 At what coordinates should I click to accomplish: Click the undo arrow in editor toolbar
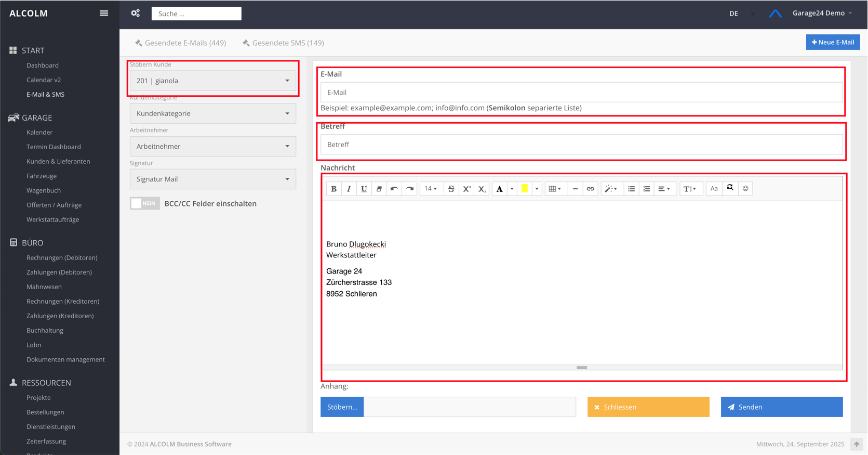click(394, 189)
